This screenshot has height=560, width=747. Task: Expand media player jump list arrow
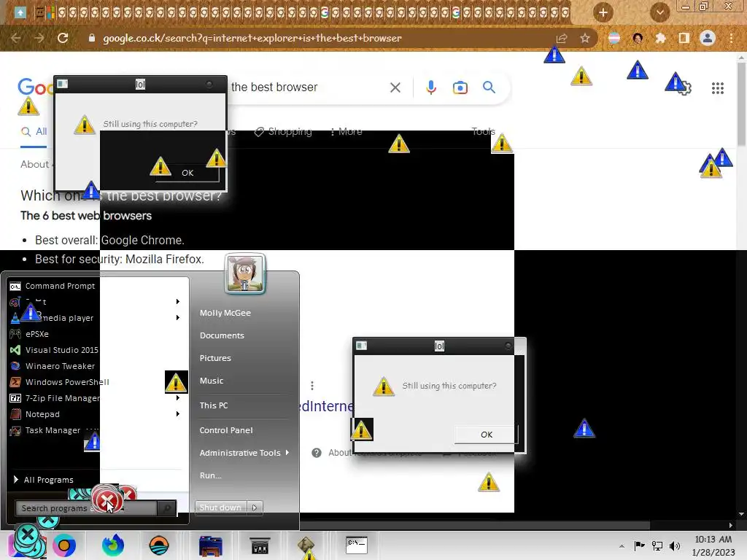[178, 318]
